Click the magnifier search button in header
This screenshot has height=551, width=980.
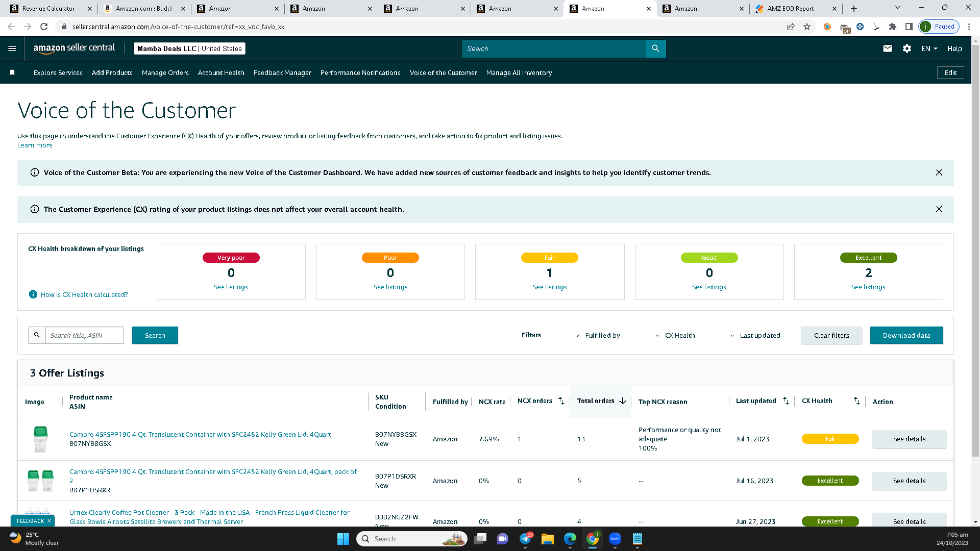pyautogui.click(x=656, y=48)
